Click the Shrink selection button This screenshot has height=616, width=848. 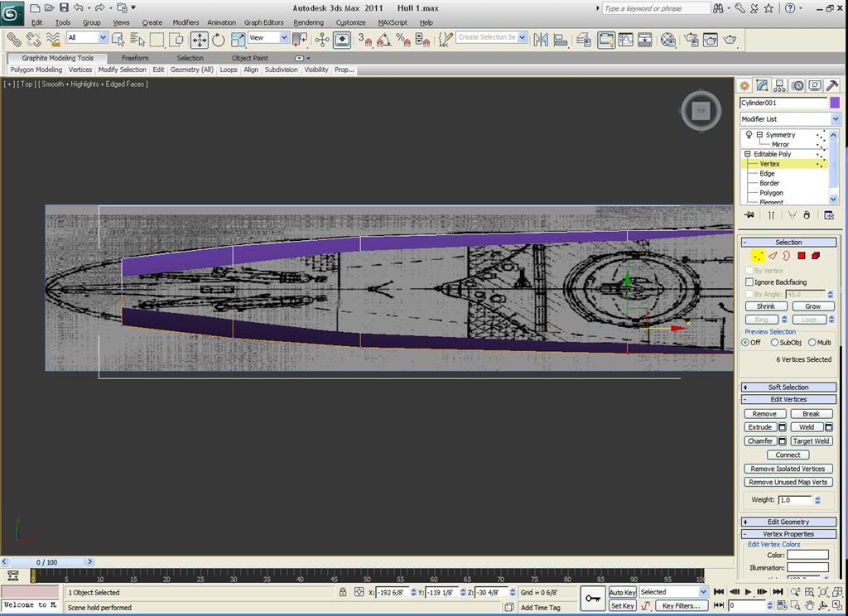point(765,306)
